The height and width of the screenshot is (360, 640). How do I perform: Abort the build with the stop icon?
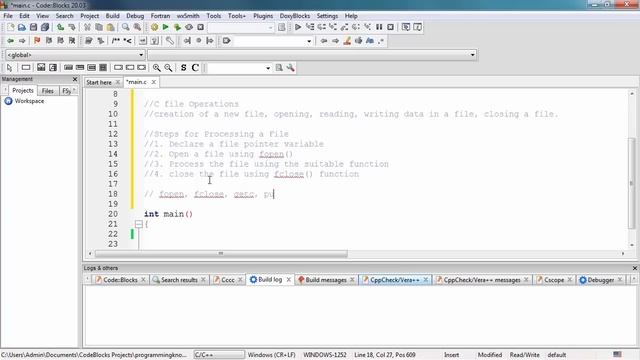tap(200, 27)
